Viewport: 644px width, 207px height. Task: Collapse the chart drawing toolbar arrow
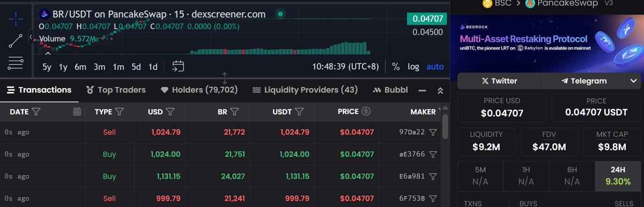31,37
